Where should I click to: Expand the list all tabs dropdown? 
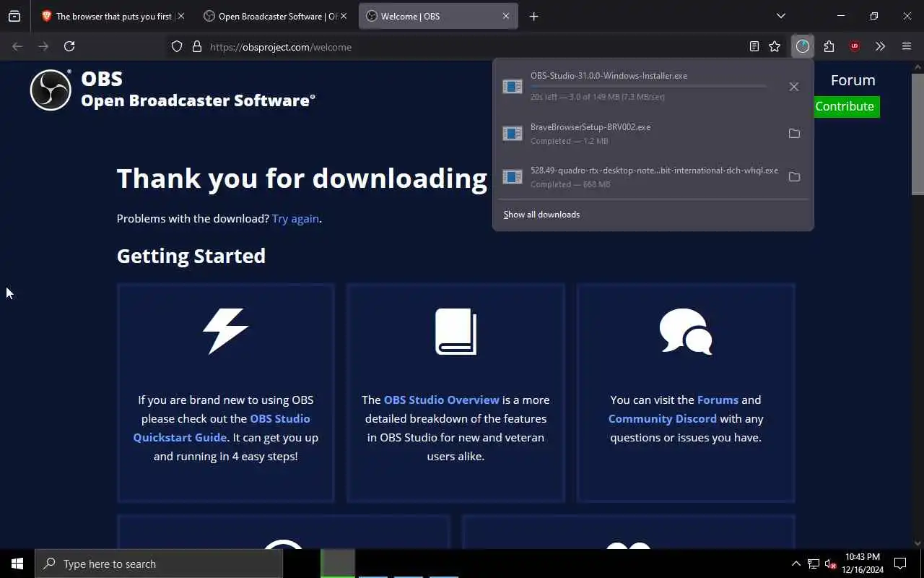click(x=780, y=16)
